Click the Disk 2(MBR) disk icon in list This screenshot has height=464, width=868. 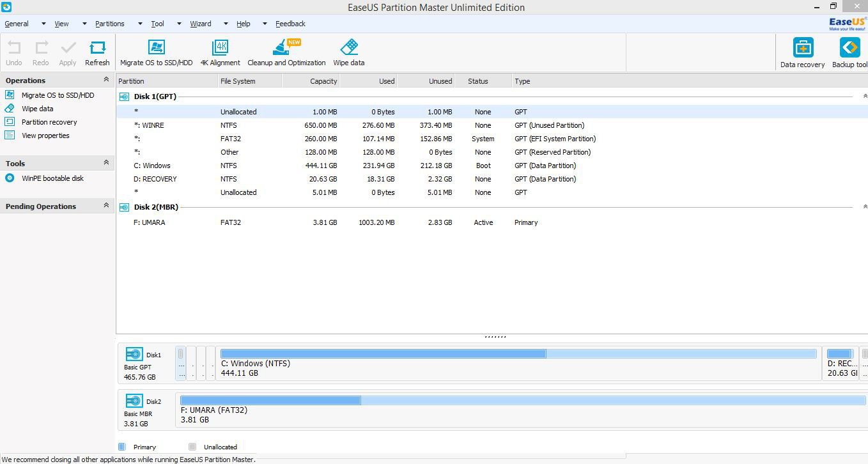(x=125, y=207)
